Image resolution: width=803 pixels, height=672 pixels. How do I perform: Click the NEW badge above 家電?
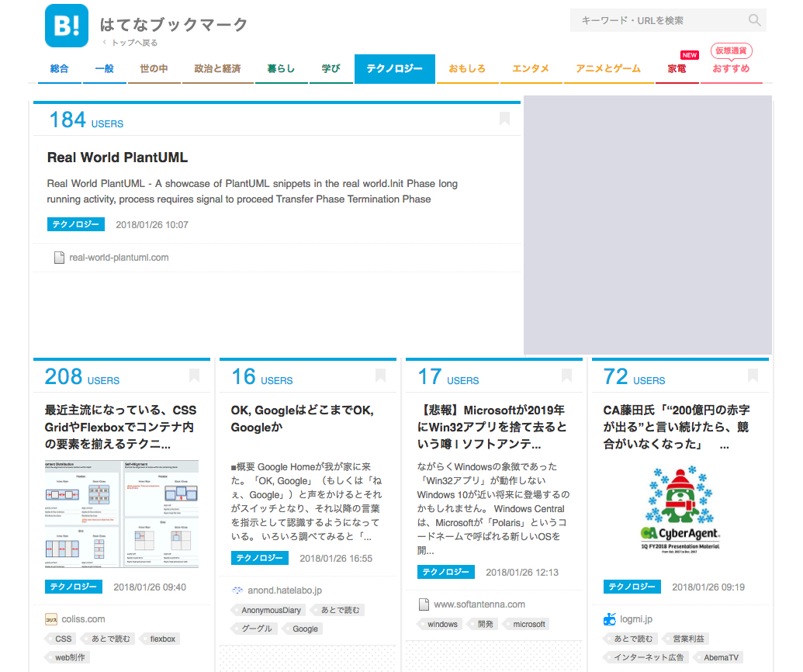689,55
